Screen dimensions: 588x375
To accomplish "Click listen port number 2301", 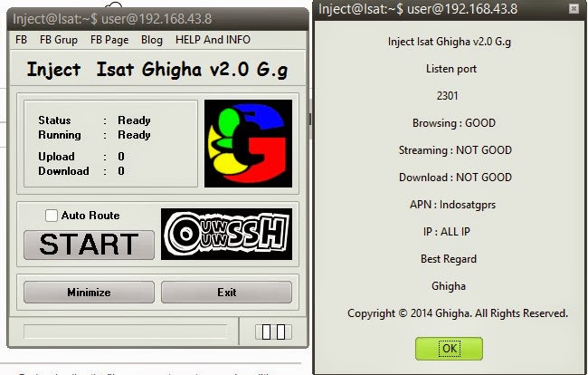I will tap(448, 96).
